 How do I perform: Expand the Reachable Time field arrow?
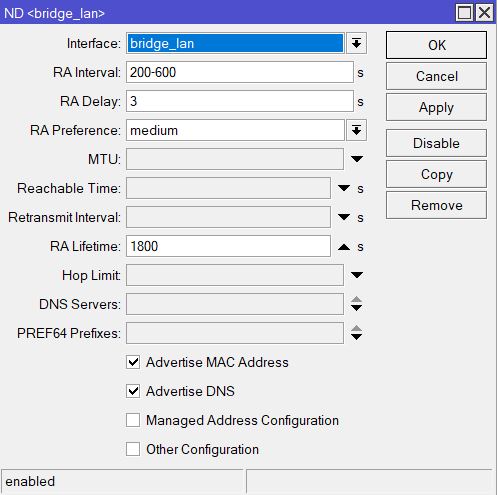(344, 188)
